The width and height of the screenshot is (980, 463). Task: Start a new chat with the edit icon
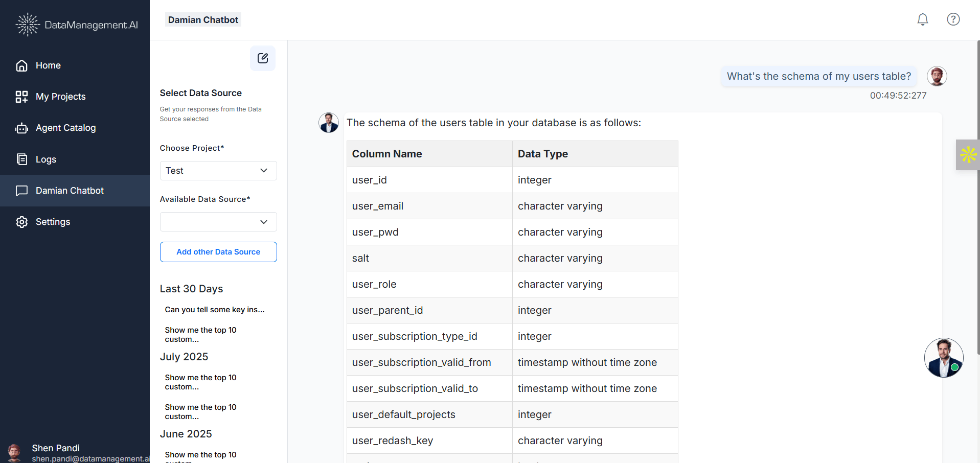pyautogui.click(x=263, y=58)
